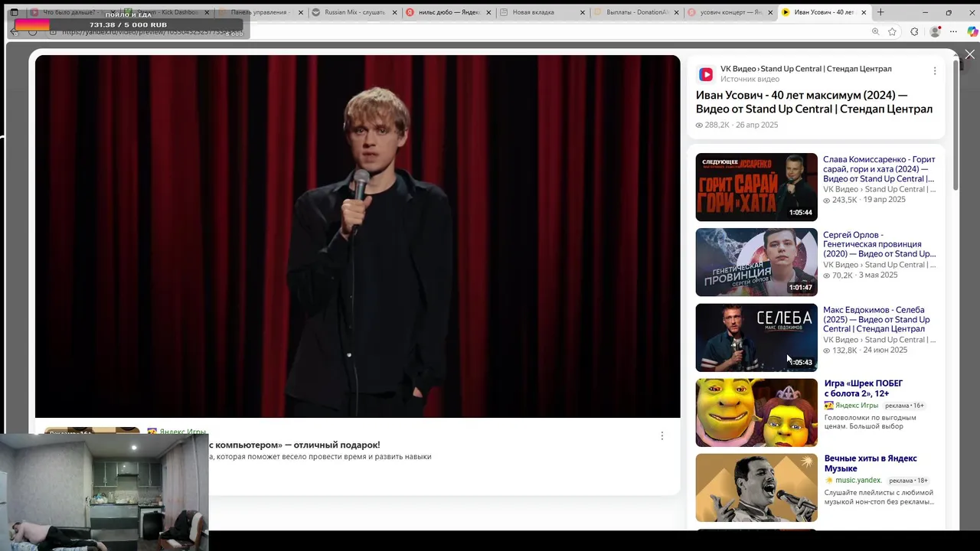Click the 1:01:47 duration badge
Screen dimensions: 980x551
click(x=801, y=288)
